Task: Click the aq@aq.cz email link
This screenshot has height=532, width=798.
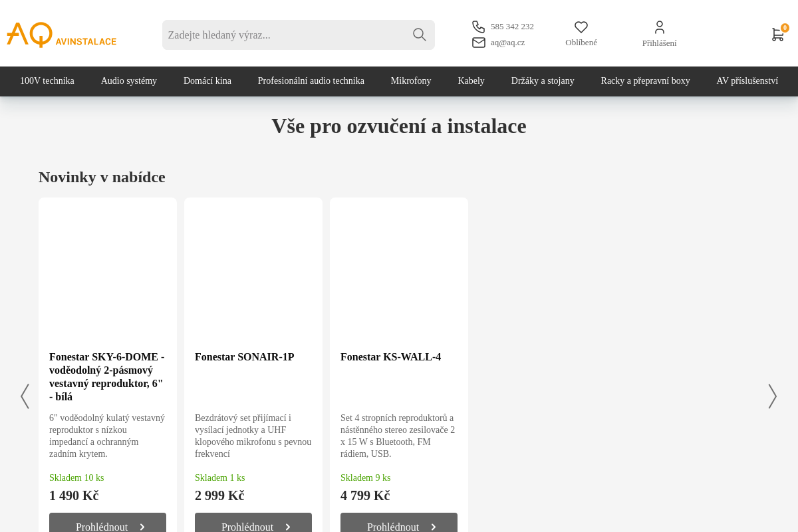Action: 507,43
